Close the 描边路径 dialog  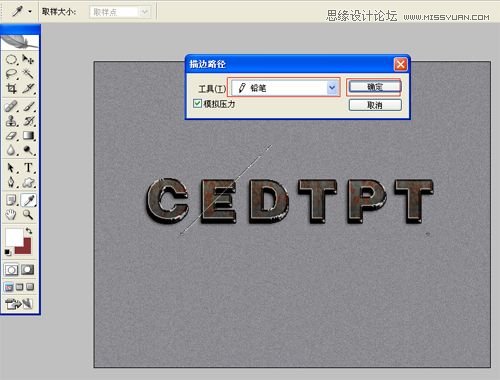(400, 64)
